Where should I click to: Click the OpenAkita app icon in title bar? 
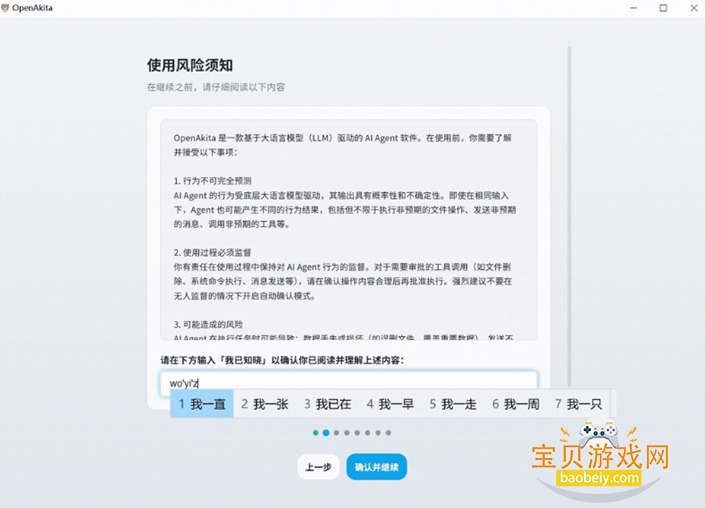pyautogui.click(x=6, y=8)
